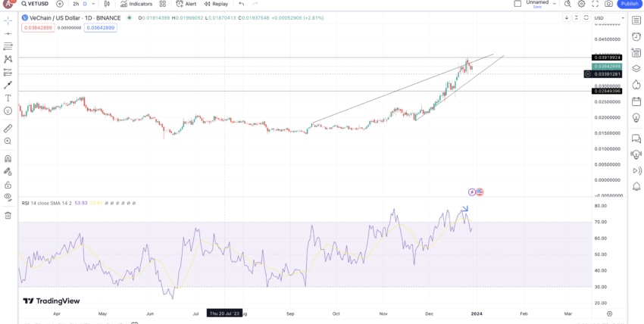This screenshot has width=644, height=324.
Task: Click the move pane down arrow button
Action: [567, 17]
